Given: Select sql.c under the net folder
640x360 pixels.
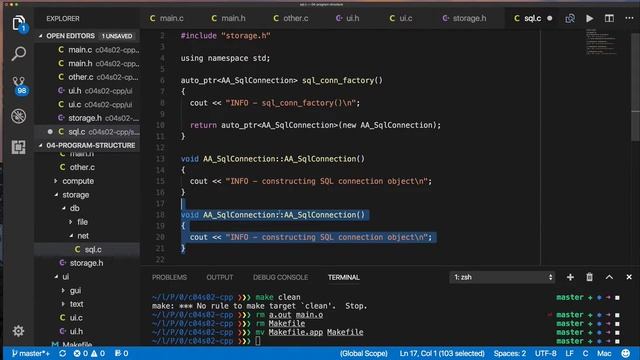Looking at the screenshot, I should coord(87,249).
